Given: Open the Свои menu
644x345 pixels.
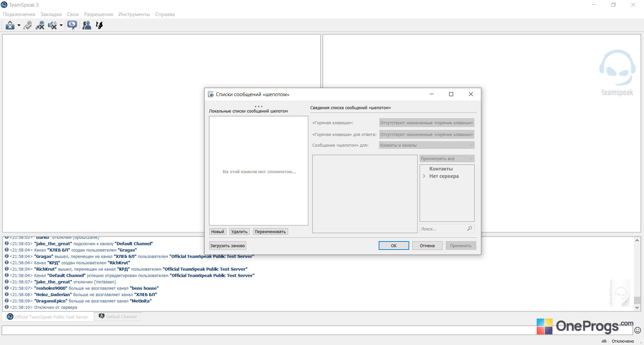Looking at the screenshot, I should tap(73, 14).
